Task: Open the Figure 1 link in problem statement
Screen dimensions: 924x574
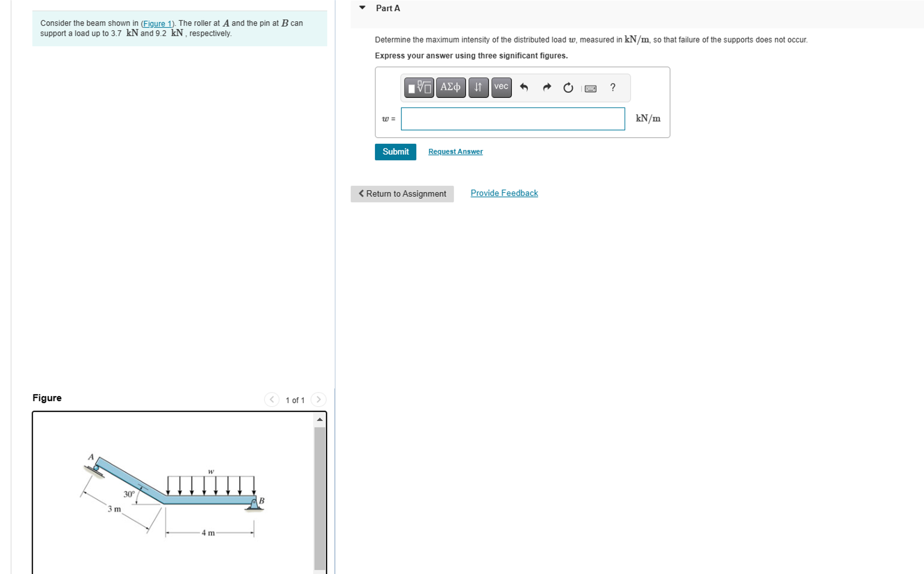Action: pos(157,23)
